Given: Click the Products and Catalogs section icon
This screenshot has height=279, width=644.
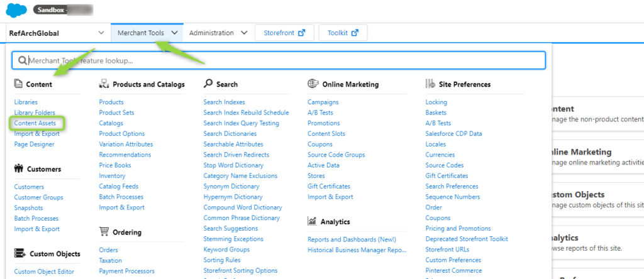Looking at the screenshot, I should pyautogui.click(x=104, y=84).
